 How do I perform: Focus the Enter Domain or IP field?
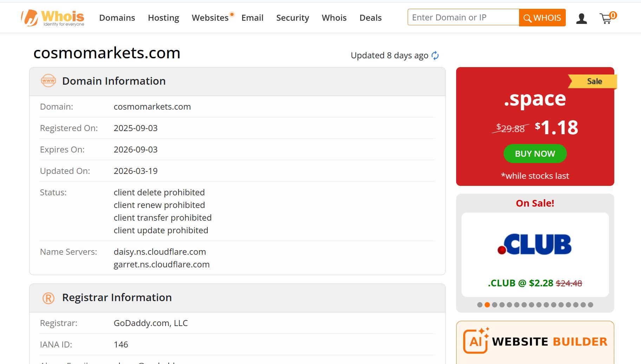463,17
